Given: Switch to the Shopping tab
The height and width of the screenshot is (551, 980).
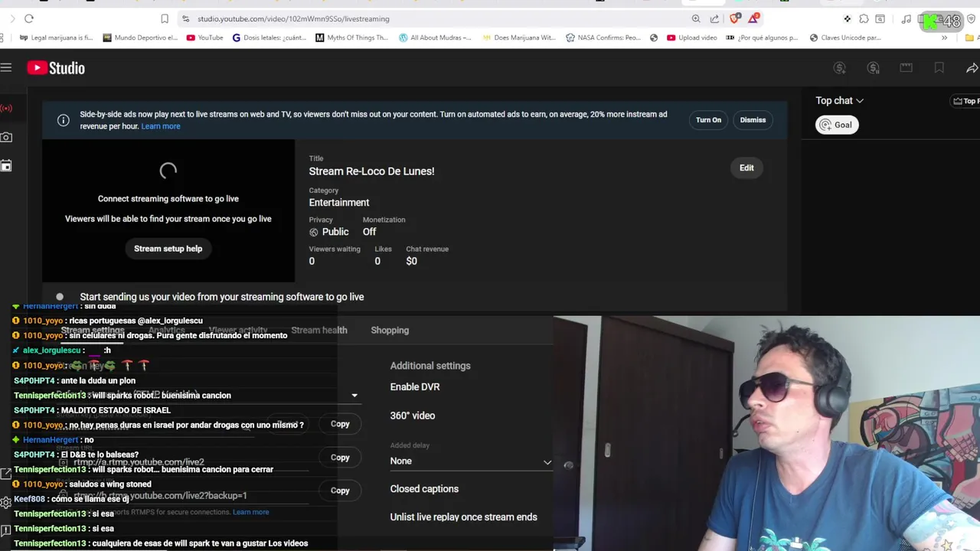Looking at the screenshot, I should pyautogui.click(x=390, y=331).
